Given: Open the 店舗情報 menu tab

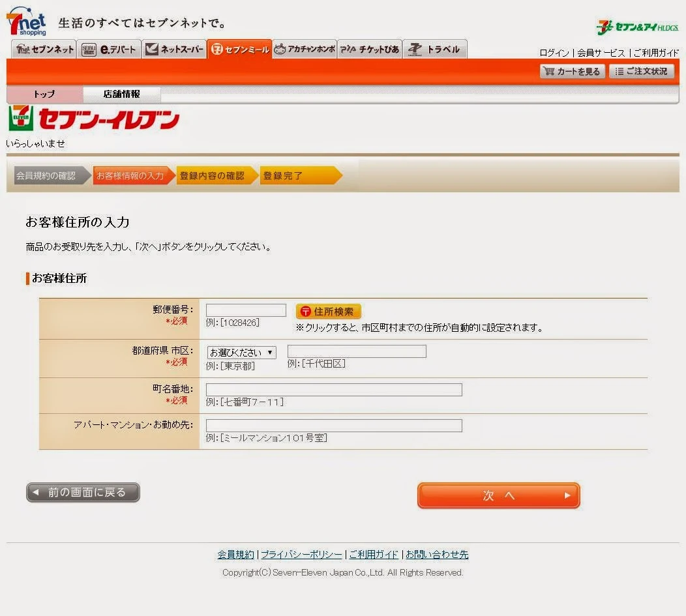Looking at the screenshot, I should pos(122,95).
